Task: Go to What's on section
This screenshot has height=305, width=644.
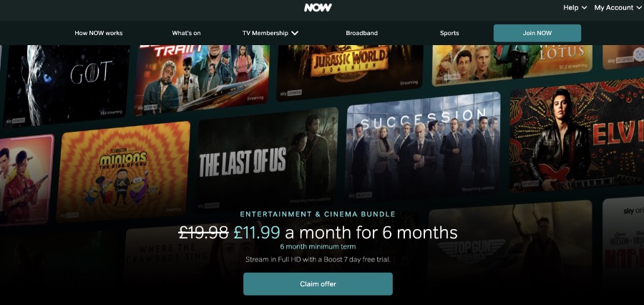Action: (x=187, y=34)
